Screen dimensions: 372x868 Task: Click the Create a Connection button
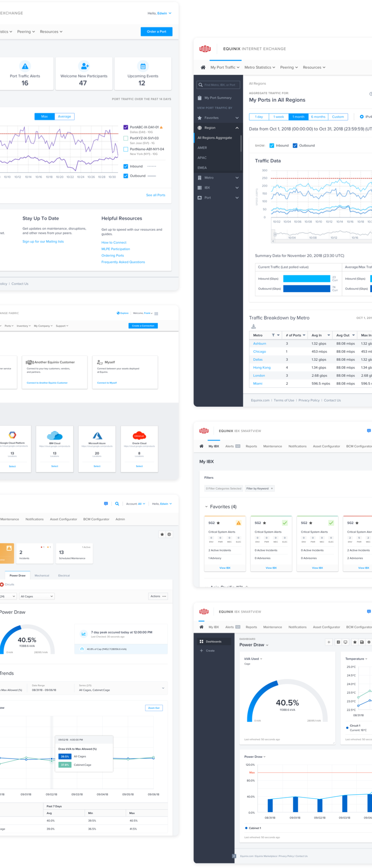(143, 326)
